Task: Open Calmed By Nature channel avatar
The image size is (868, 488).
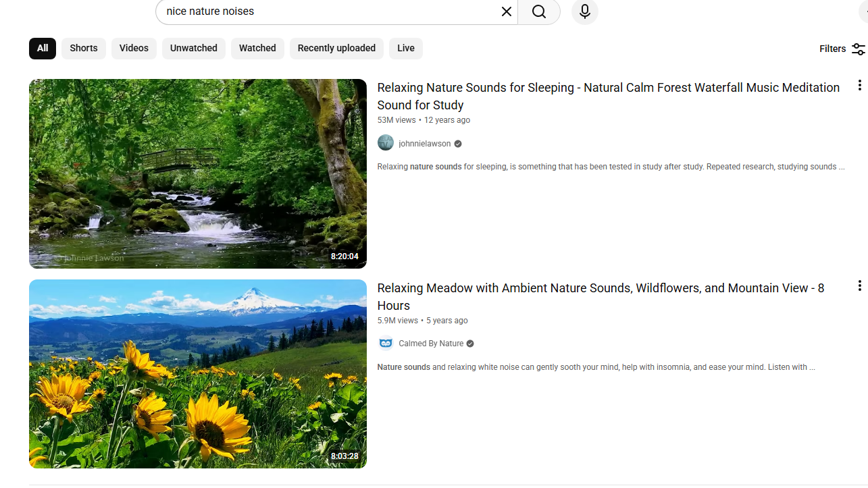Action: tap(386, 344)
